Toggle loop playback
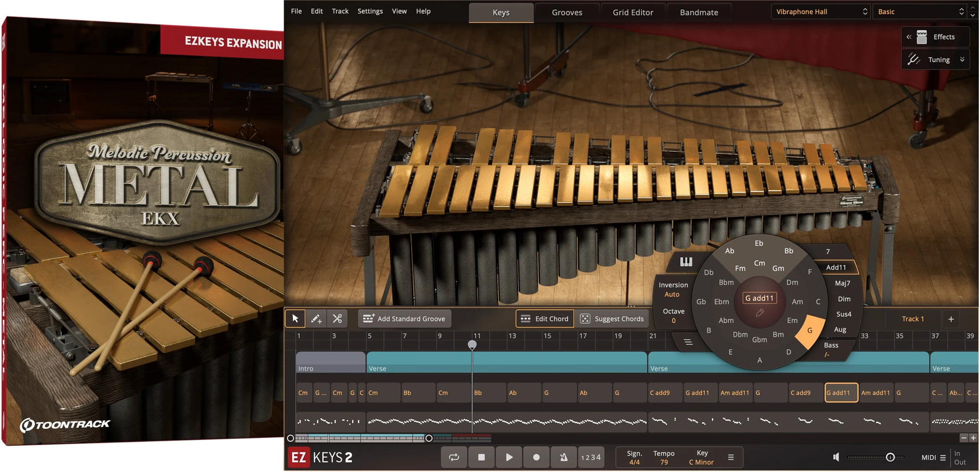This screenshot has width=980, height=472. coord(454,457)
